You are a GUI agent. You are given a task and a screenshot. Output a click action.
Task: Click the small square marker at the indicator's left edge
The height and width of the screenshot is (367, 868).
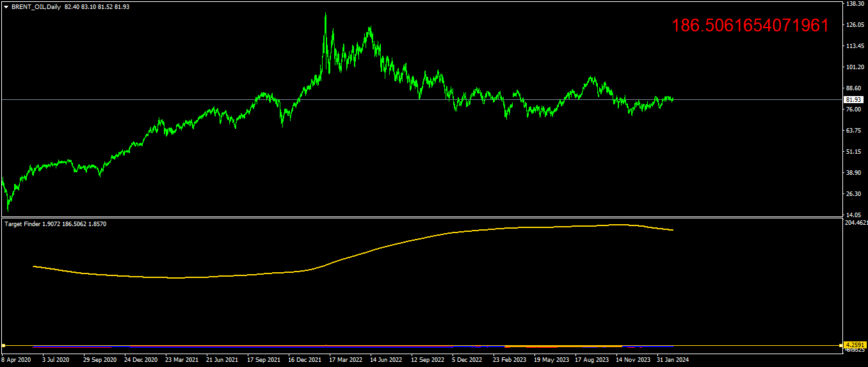[3, 346]
